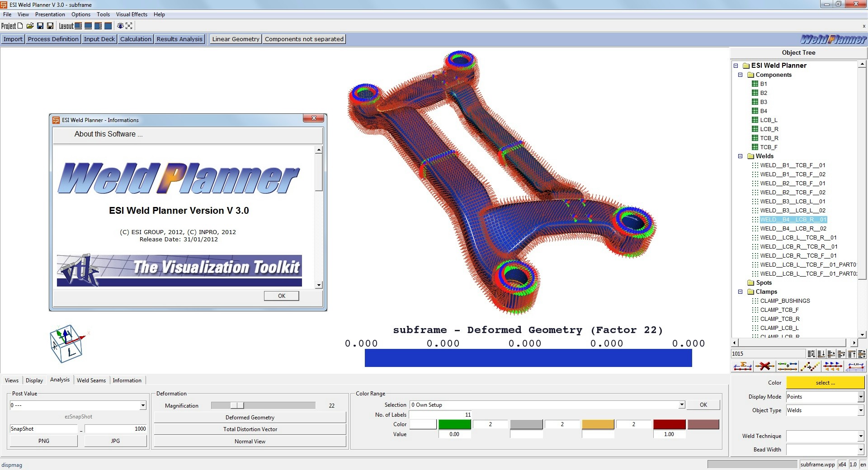Click the green Color Range swatch

tap(455, 424)
